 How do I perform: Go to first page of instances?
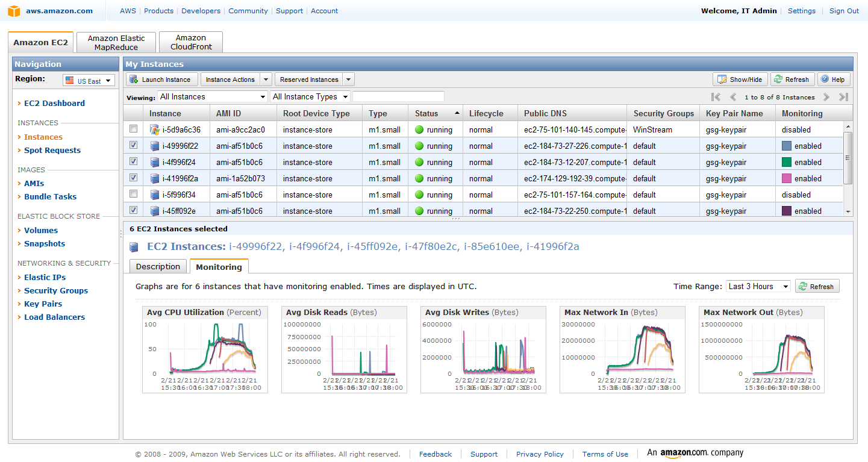[x=716, y=97]
